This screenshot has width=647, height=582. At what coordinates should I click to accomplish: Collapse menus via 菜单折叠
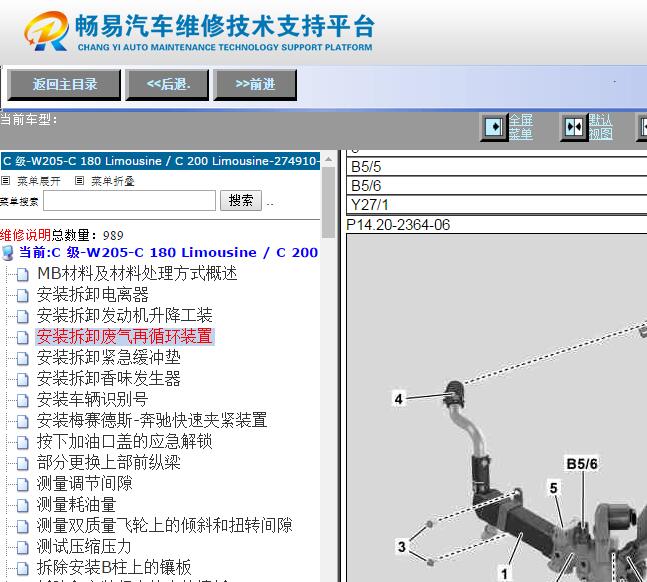[113, 181]
